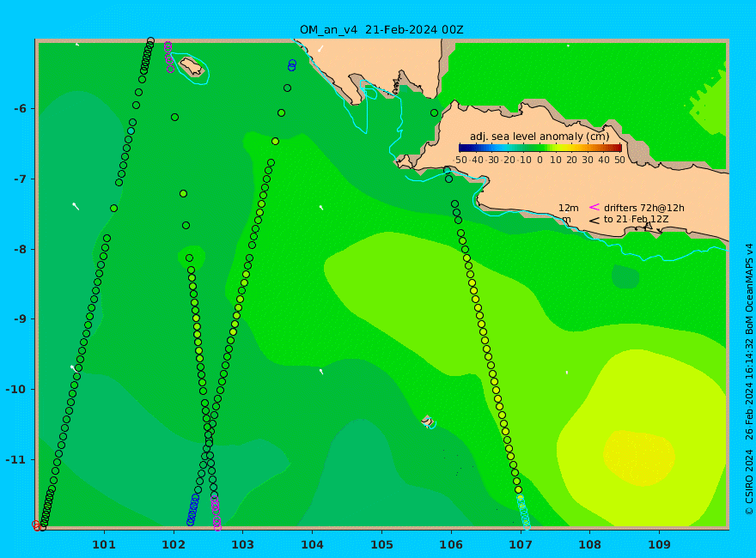
Task: Click the "0" tick on the color bar
Action: point(540,160)
